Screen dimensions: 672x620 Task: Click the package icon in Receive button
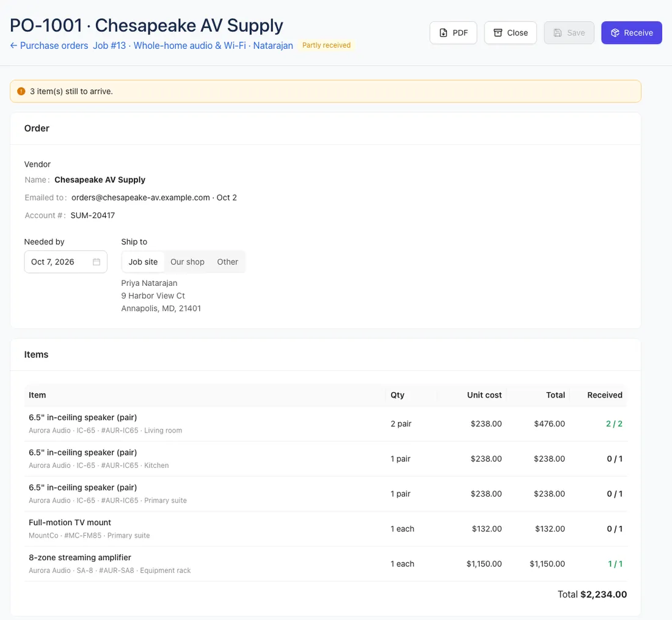[615, 33]
